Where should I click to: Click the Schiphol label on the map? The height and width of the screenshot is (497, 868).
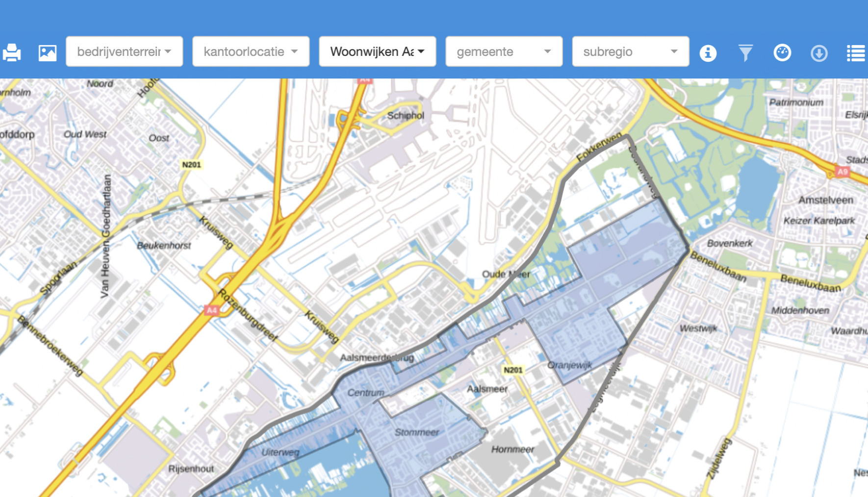coord(406,116)
